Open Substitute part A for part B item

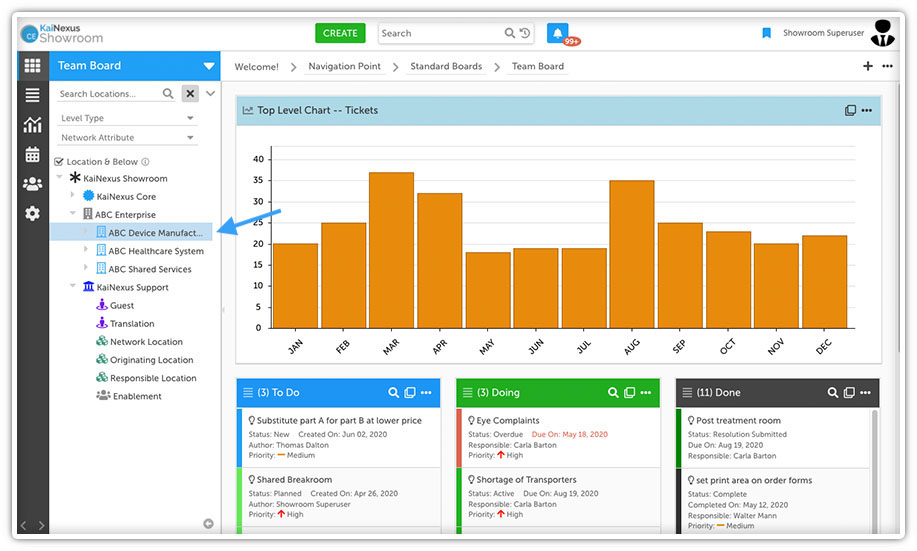pos(339,421)
